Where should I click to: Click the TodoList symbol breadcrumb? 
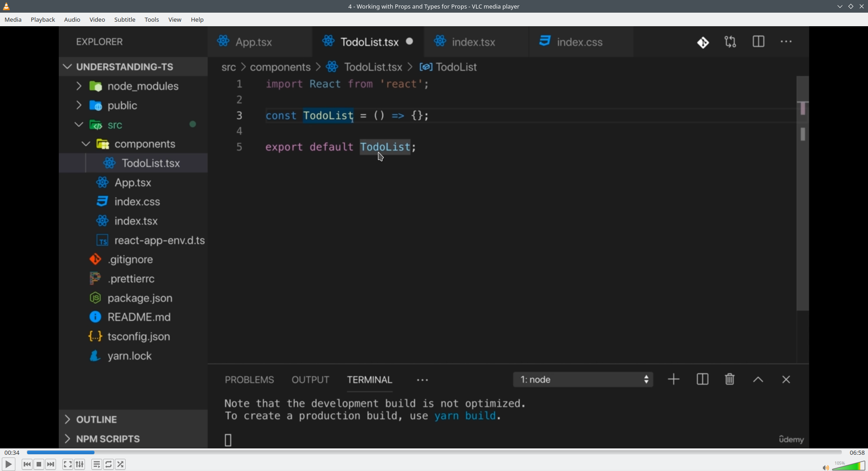coord(448,67)
